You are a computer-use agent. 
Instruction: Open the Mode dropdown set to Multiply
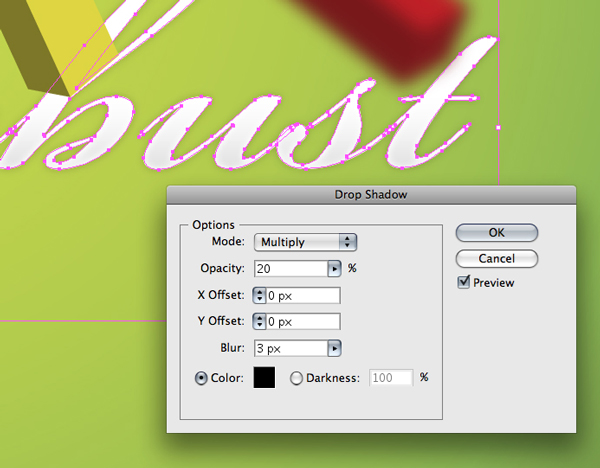click(x=305, y=242)
